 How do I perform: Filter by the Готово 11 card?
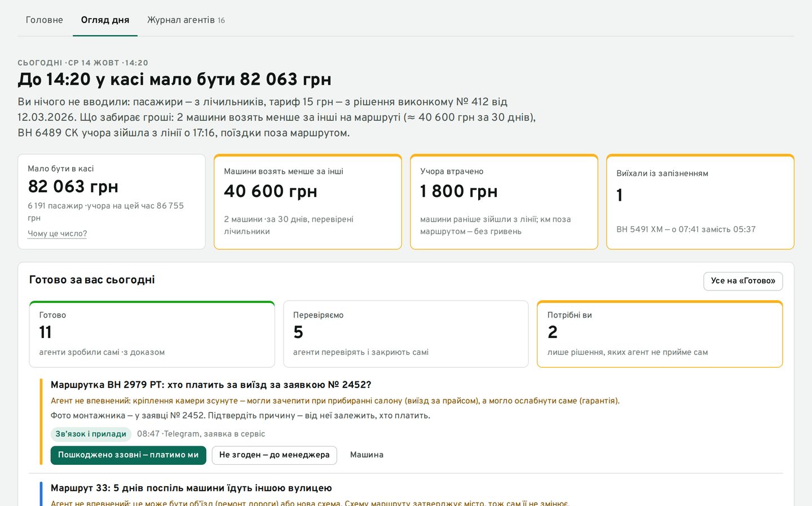[x=152, y=334]
